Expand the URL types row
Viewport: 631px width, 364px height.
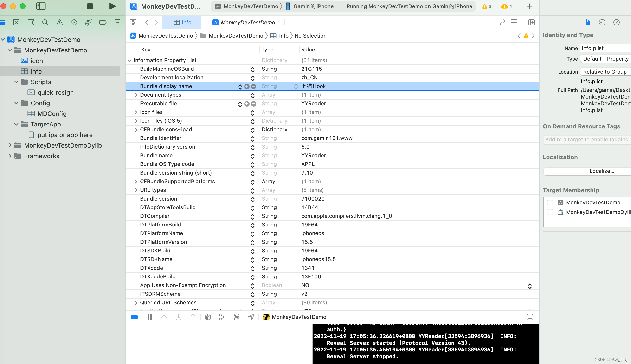(x=136, y=190)
